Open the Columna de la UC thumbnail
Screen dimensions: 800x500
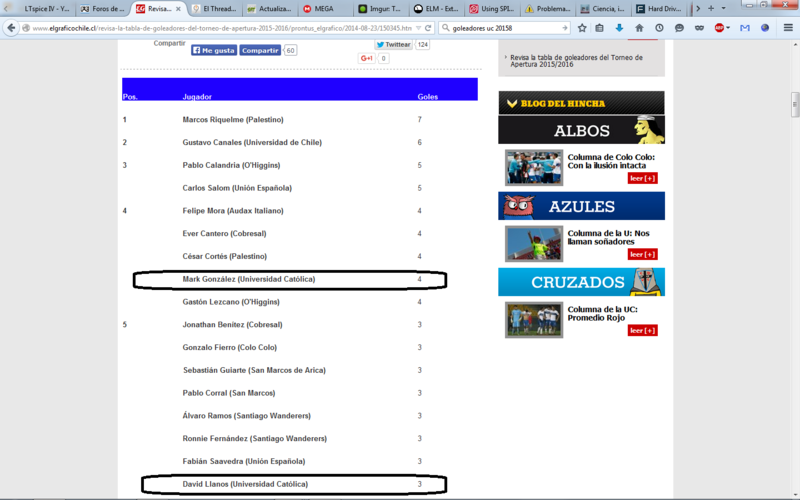pyautogui.click(x=534, y=319)
